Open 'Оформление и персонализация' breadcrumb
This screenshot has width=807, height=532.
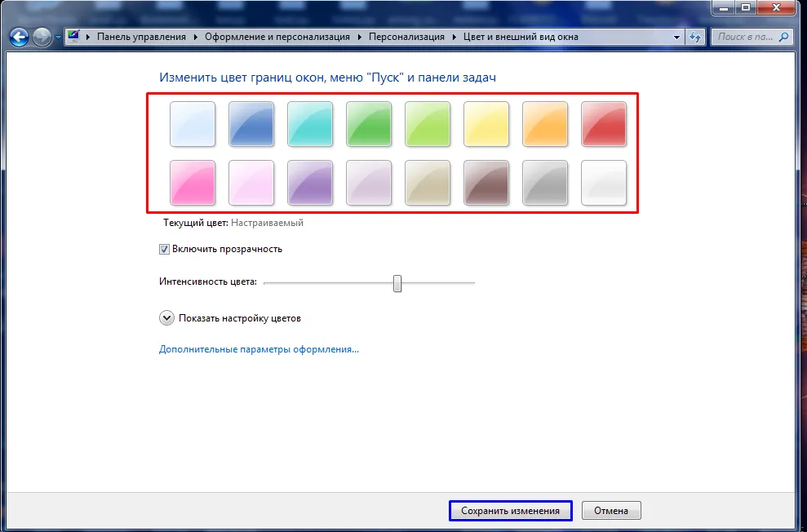(x=277, y=37)
